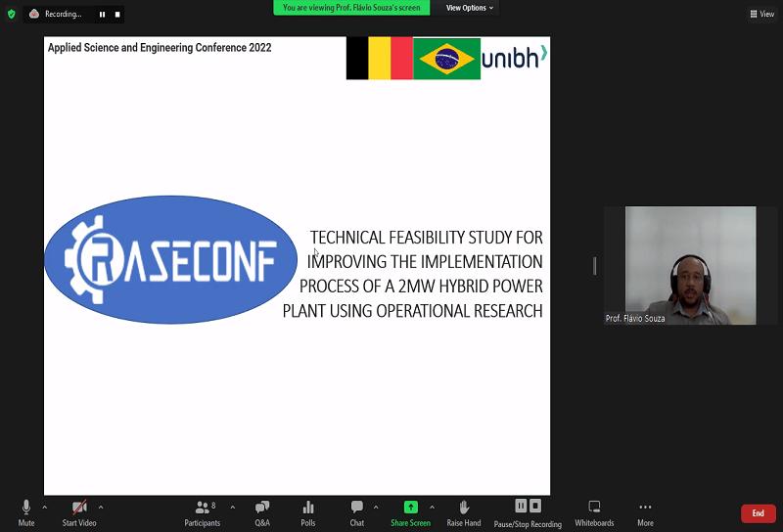783x532 pixels.
Task: Expand the Chat options arrow
Action: [376, 508]
